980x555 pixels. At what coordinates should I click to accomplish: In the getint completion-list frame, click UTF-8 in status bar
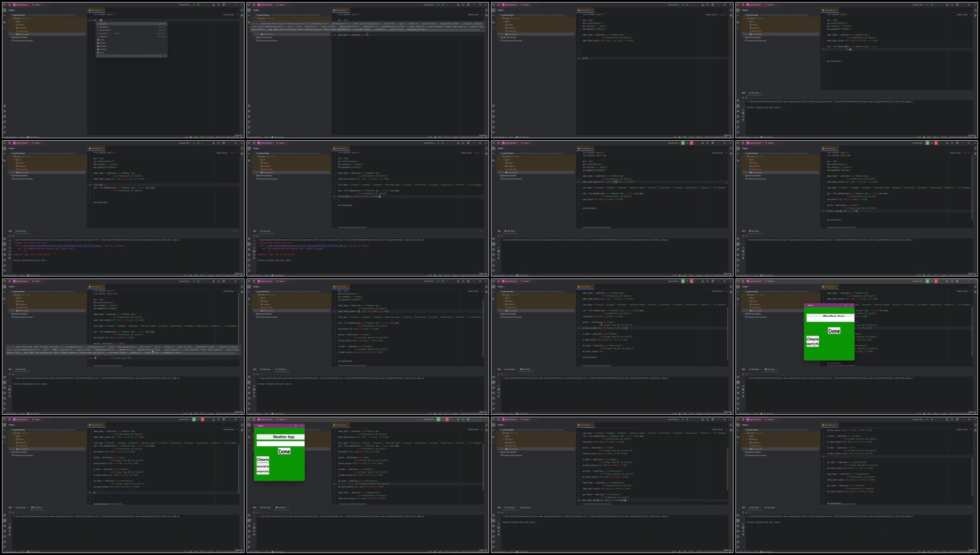click(x=202, y=137)
